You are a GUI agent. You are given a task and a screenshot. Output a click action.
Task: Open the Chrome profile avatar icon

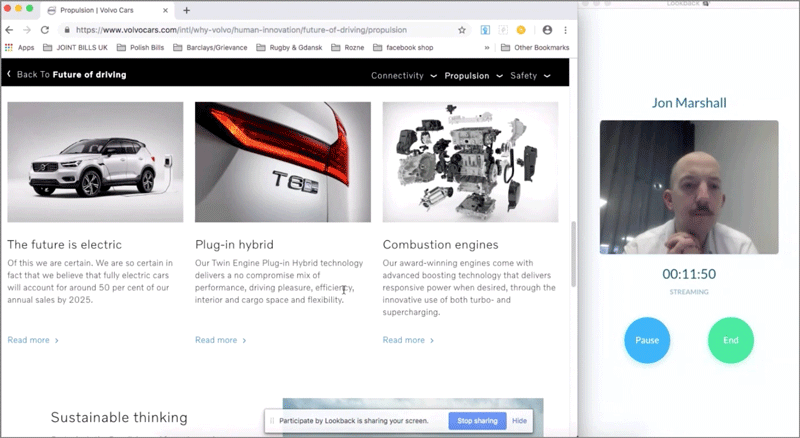[547, 30]
